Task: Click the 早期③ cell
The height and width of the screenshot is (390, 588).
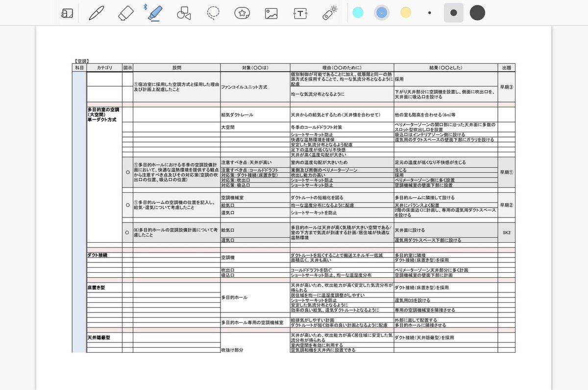Action: pos(507,87)
